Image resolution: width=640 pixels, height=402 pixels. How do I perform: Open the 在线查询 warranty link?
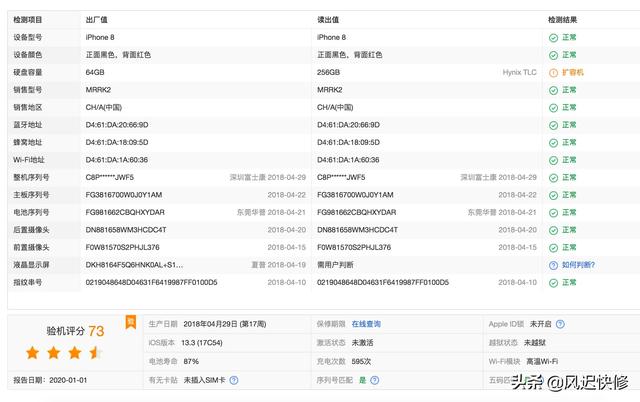(x=366, y=324)
